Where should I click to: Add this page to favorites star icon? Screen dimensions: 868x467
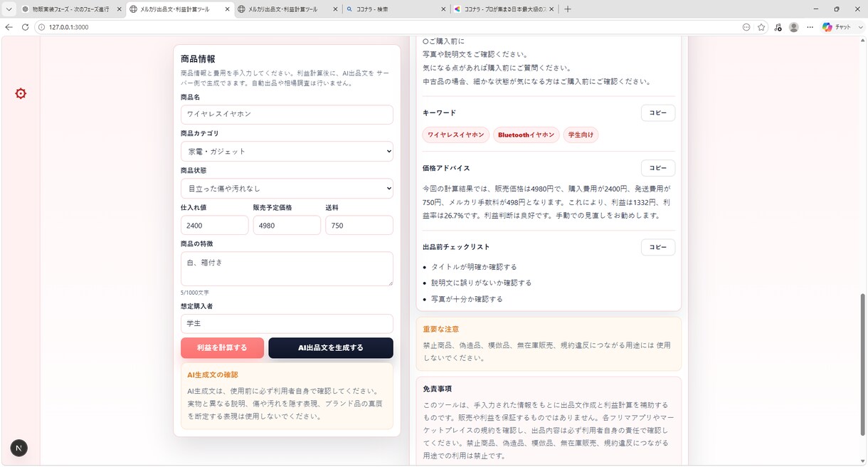coord(761,27)
